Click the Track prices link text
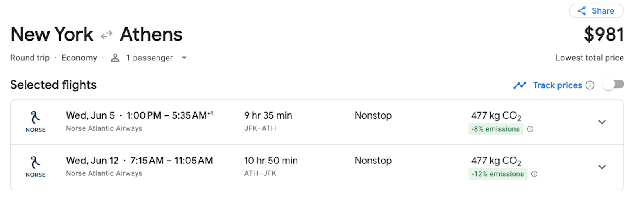644x198 pixels. click(x=557, y=85)
